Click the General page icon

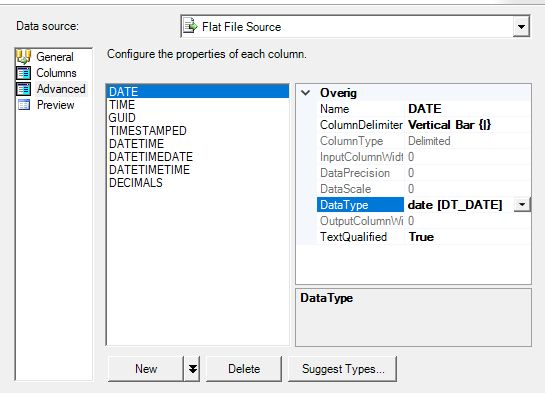coord(24,57)
